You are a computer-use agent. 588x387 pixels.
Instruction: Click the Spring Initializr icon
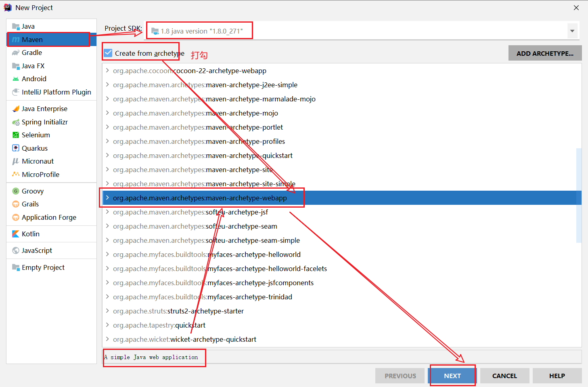pos(16,122)
